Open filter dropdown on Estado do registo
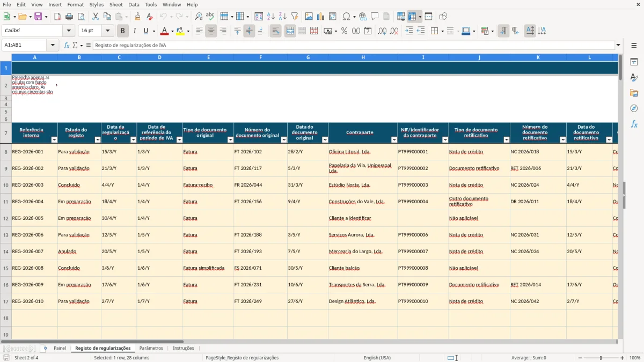 coord(97,139)
